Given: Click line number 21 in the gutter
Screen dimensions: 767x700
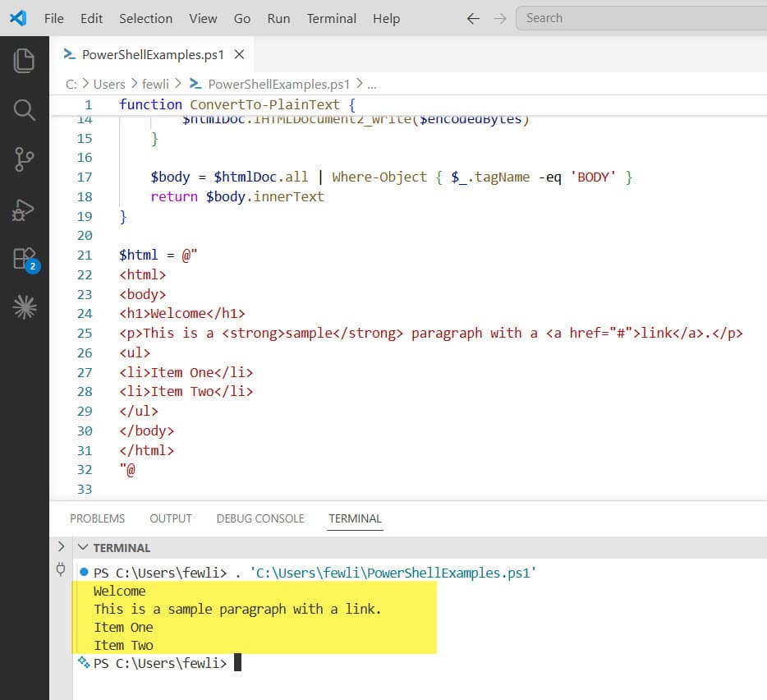Looking at the screenshot, I should pyautogui.click(x=84, y=255).
